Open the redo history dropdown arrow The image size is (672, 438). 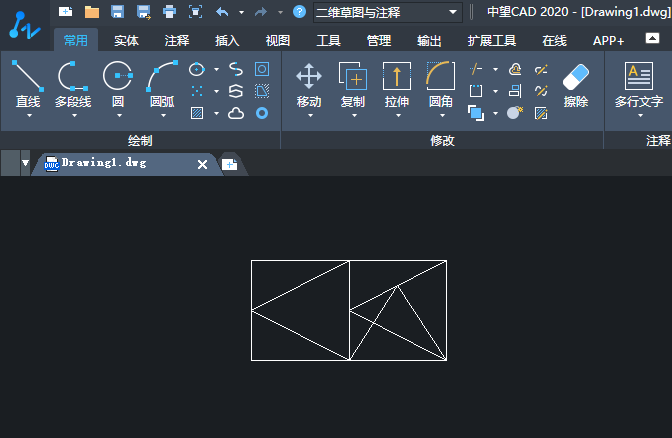[280, 12]
